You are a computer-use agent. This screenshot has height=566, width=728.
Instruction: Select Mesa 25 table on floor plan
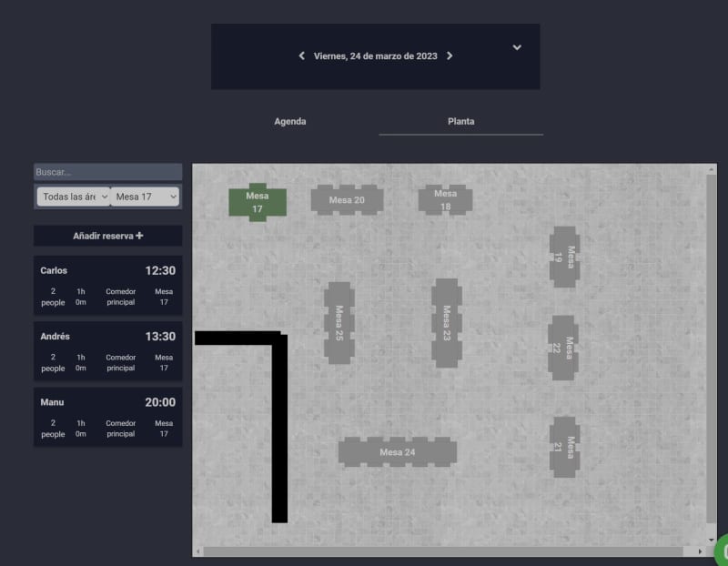(339, 323)
